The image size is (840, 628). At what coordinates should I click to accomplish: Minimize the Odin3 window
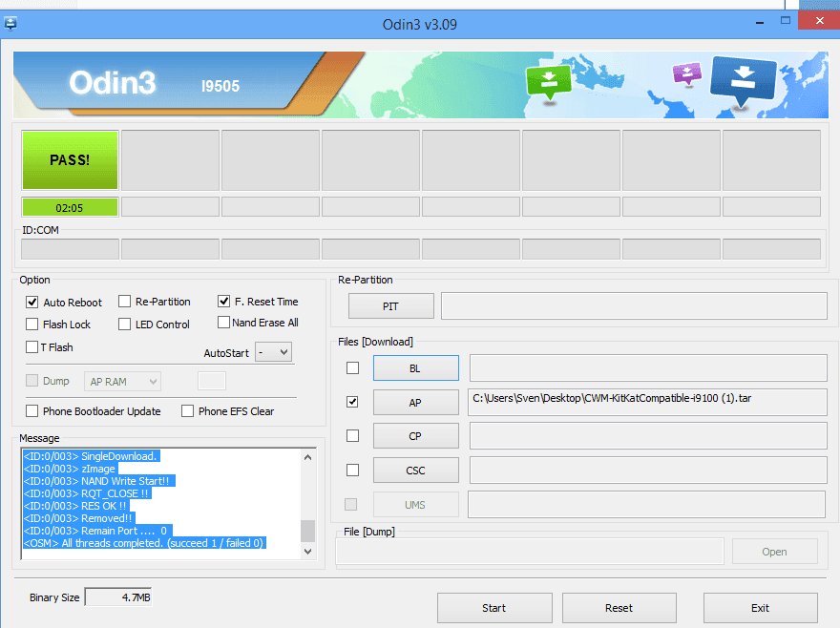pyautogui.click(x=760, y=23)
